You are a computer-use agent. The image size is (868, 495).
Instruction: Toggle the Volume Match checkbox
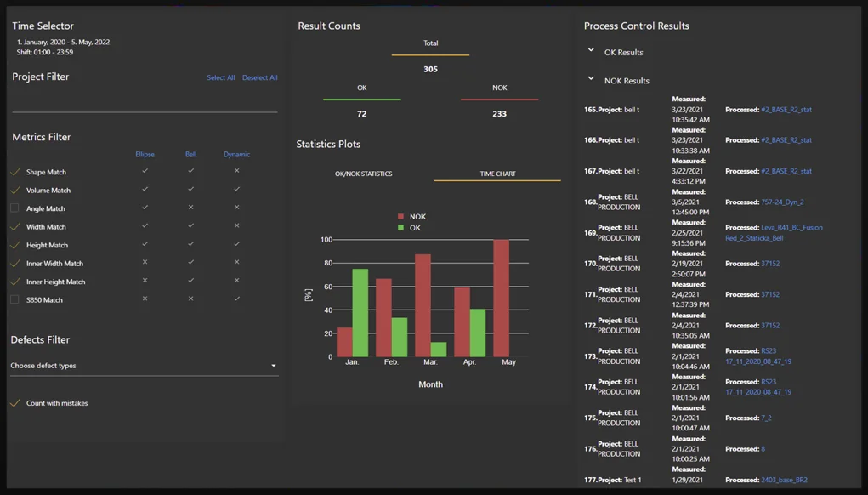[x=15, y=191]
